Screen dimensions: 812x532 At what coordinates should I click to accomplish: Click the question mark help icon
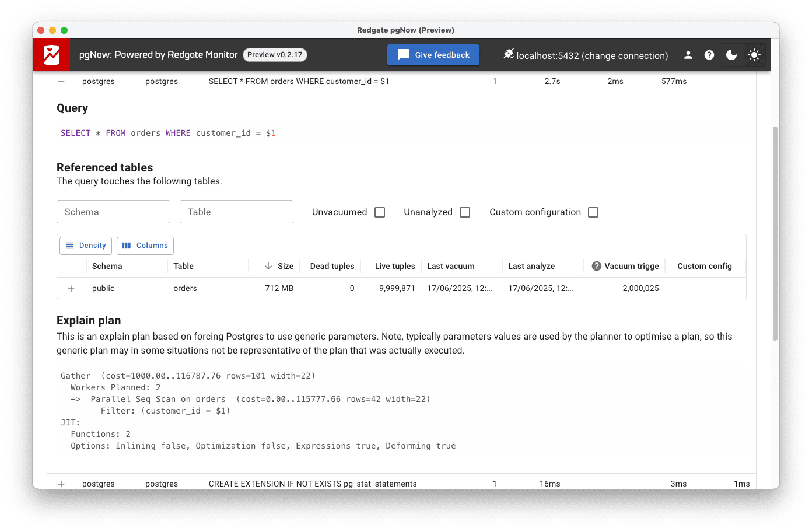pyautogui.click(x=709, y=55)
